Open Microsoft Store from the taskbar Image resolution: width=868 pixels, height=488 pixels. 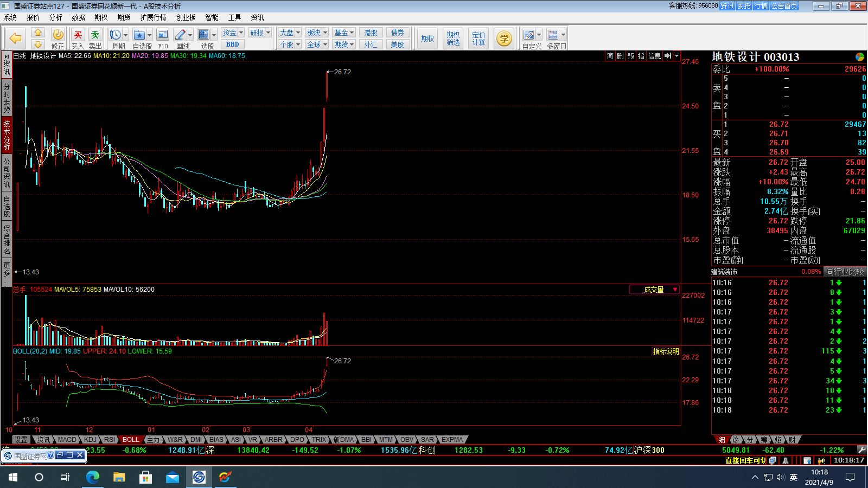click(x=145, y=477)
